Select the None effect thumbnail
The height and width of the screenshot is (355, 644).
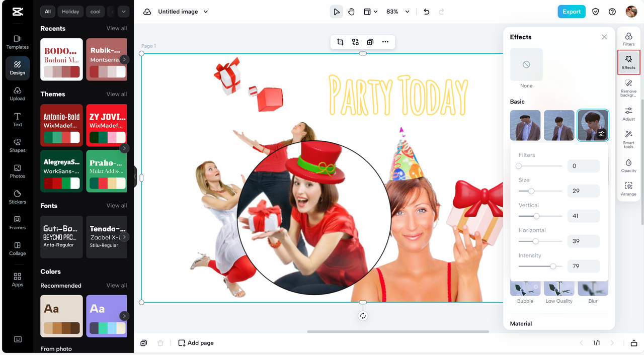526,64
